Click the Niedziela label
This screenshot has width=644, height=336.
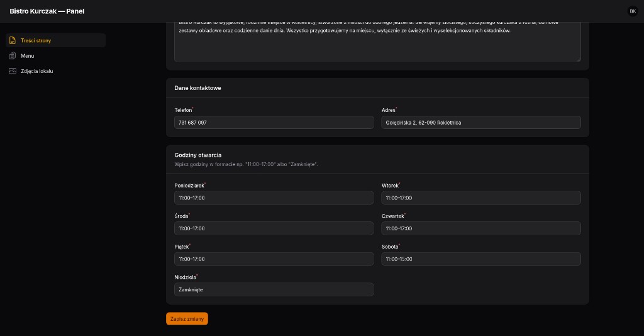click(x=186, y=277)
